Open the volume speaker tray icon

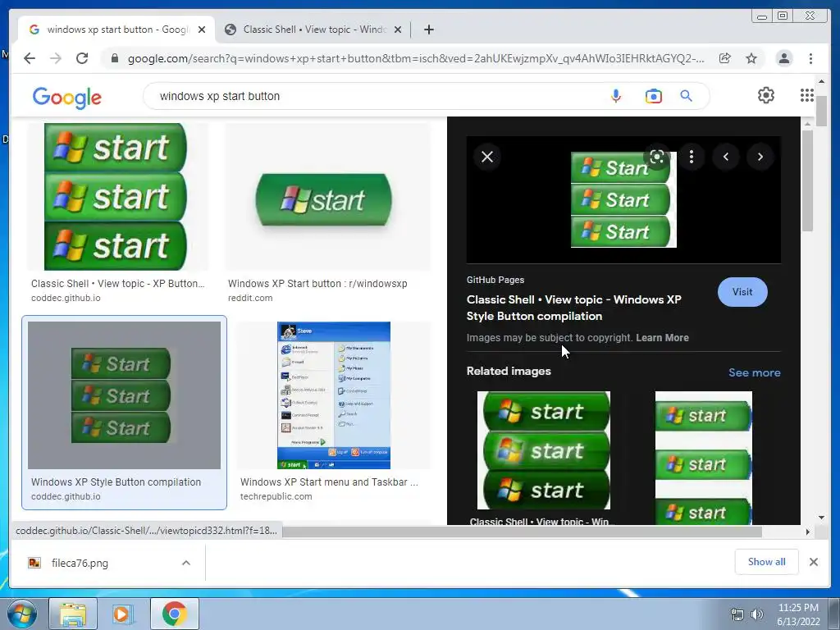(x=757, y=614)
